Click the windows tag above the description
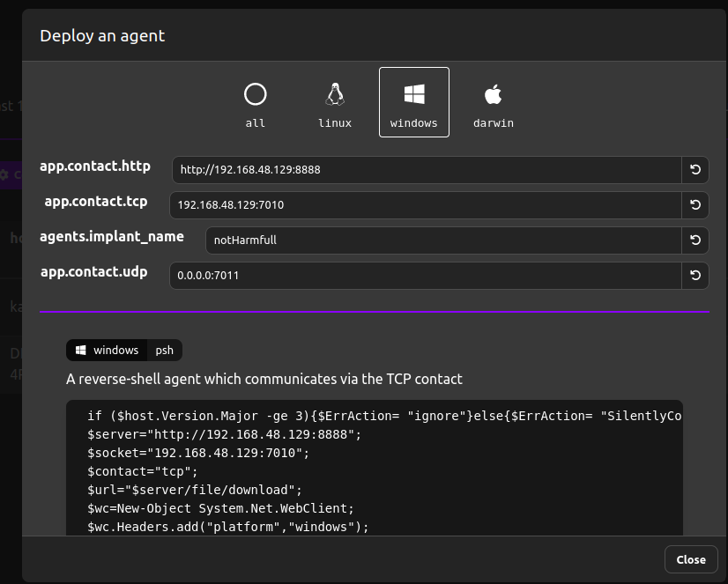728x584 pixels. point(107,351)
